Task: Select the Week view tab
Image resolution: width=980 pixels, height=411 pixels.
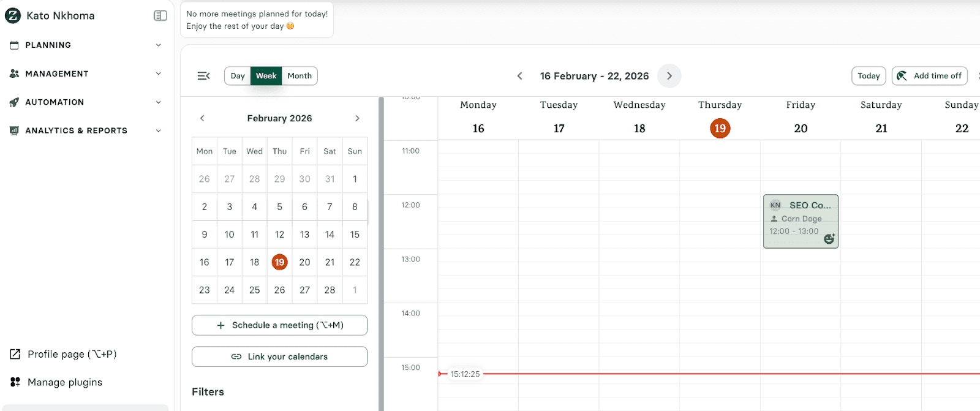Action: click(266, 76)
